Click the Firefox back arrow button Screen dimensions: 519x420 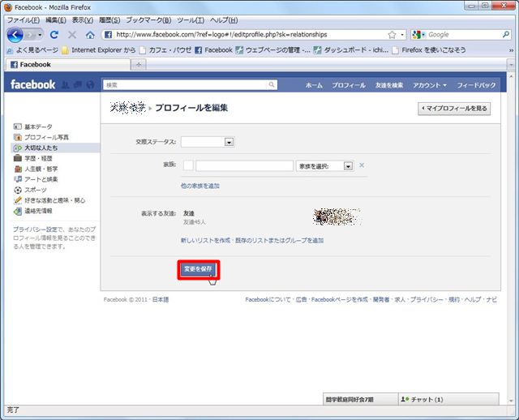[x=15, y=34]
